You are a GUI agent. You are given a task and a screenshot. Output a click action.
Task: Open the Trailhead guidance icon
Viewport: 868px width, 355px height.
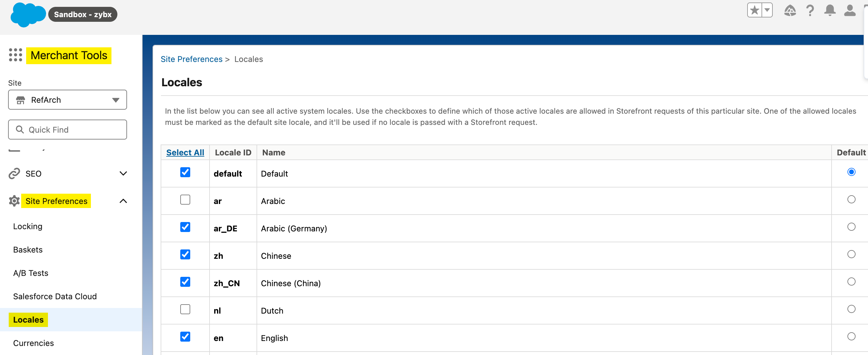point(790,11)
